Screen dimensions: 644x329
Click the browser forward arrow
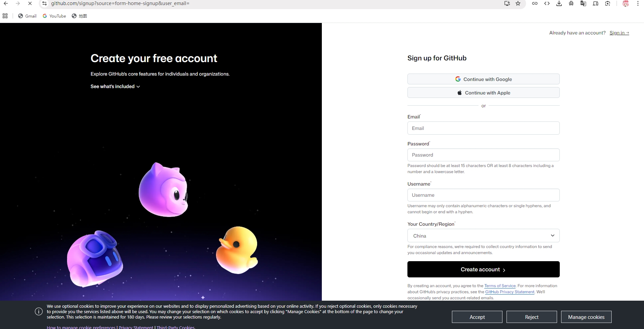click(18, 3)
